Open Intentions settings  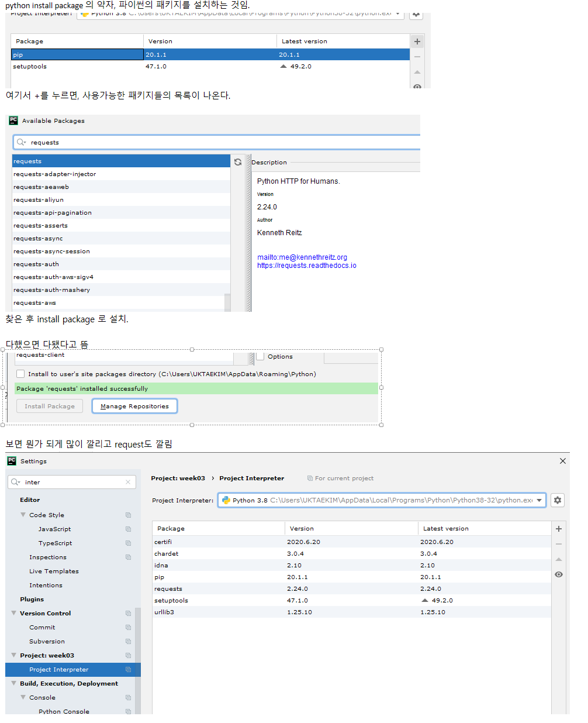coord(46,585)
